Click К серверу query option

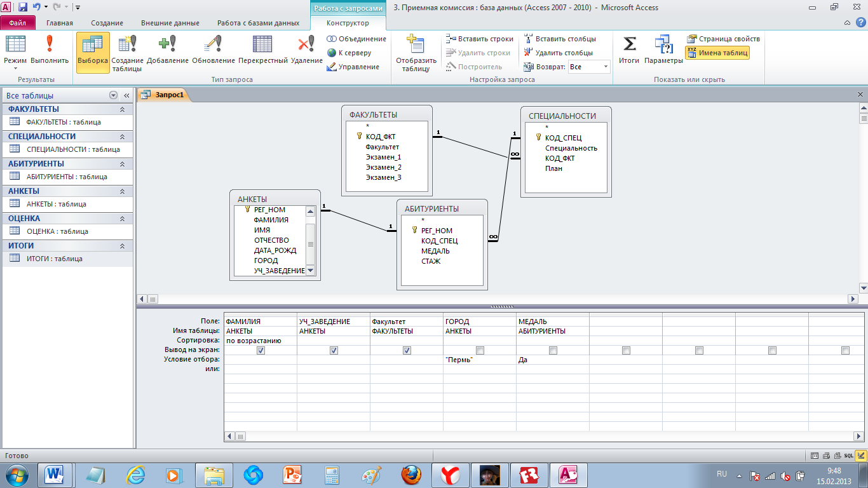tap(349, 53)
